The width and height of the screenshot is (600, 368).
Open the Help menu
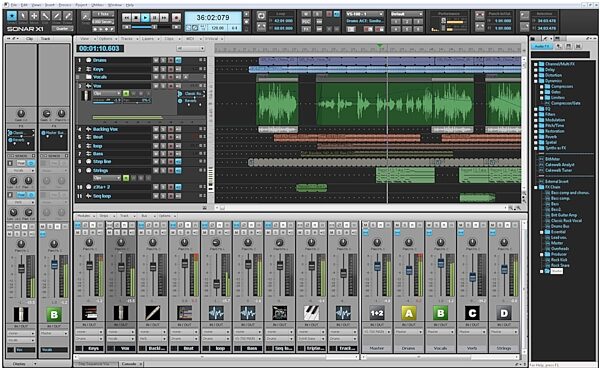point(130,5)
